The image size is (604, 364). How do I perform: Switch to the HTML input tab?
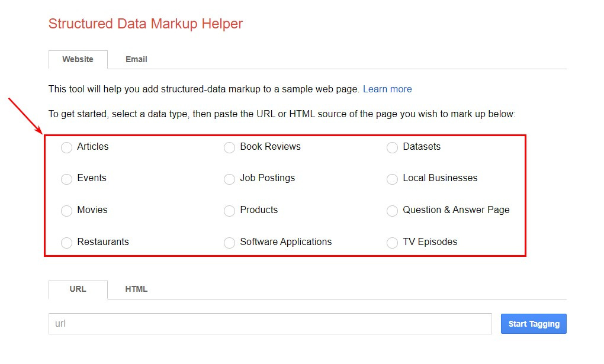tap(136, 289)
